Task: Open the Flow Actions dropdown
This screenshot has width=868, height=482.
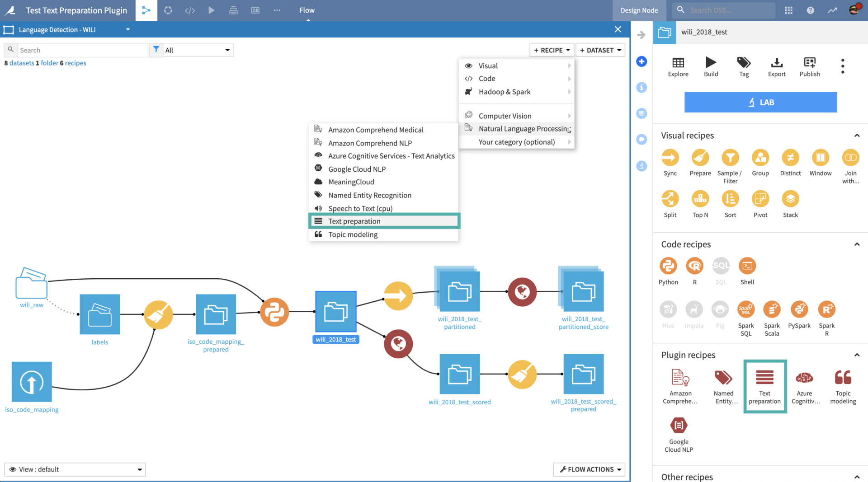Action: click(x=589, y=469)
